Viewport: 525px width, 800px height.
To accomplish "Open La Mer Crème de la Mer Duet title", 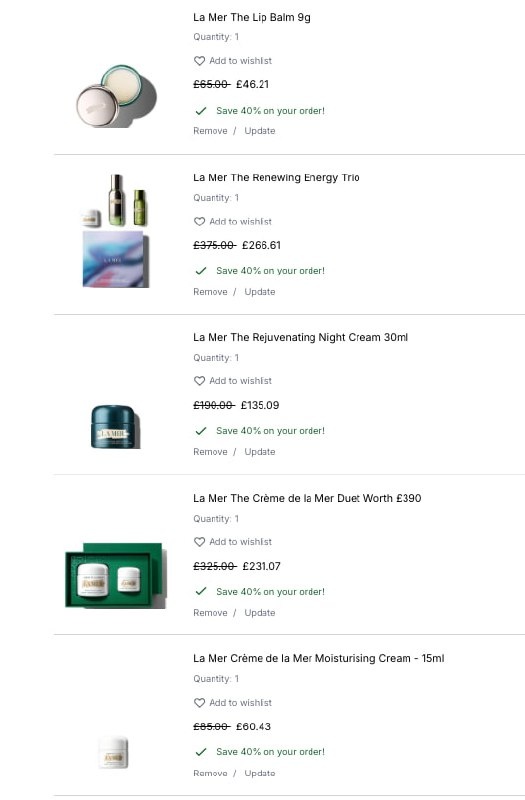I will pos(307,498).
